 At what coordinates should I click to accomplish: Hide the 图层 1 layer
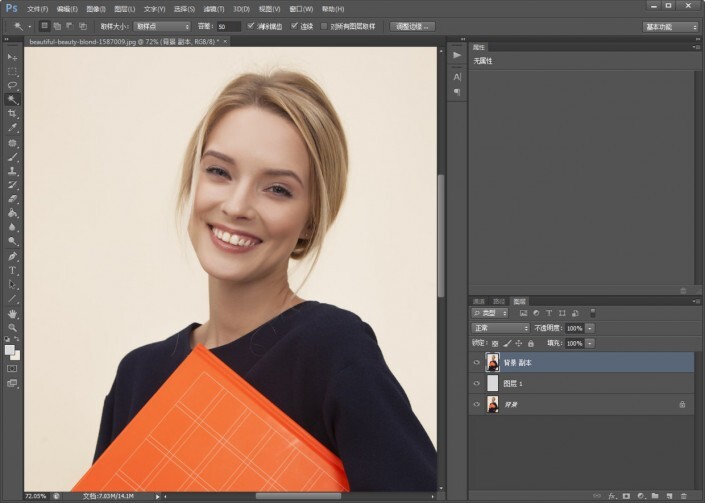coord(476,383)
